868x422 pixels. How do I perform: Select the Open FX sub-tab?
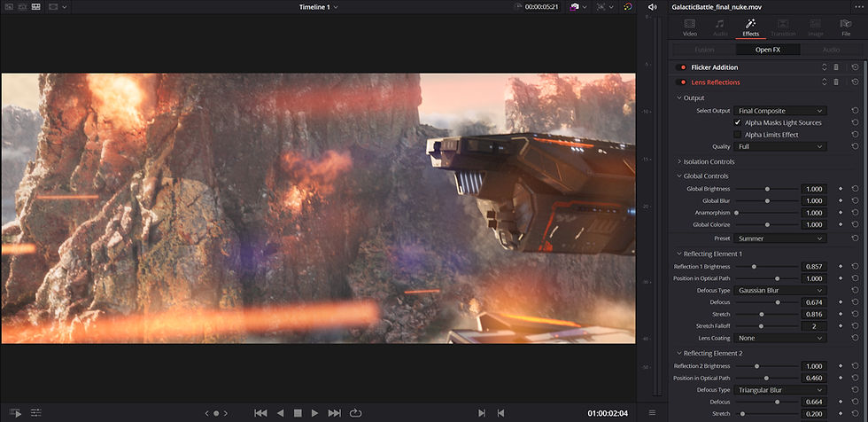click(x=768, y=50)
